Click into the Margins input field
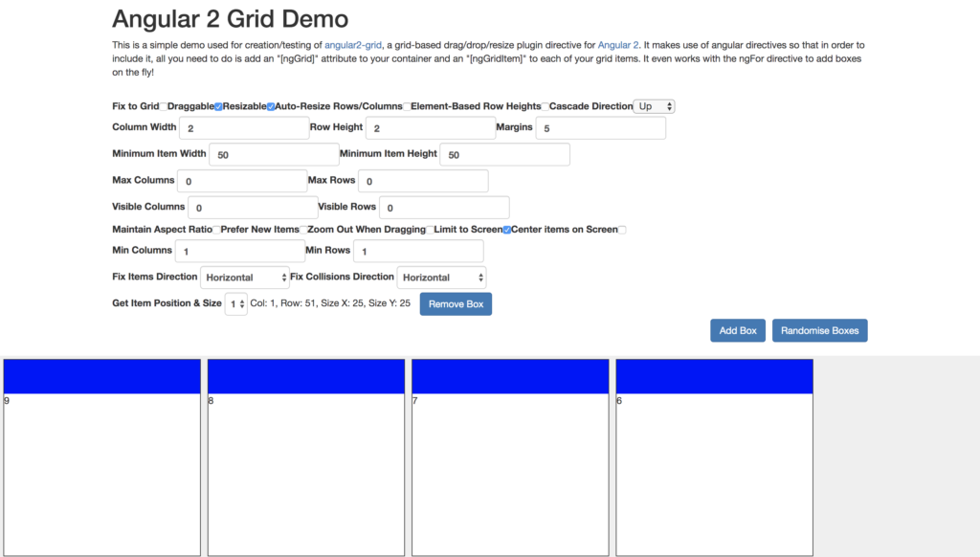The width and height of the screenshot is (980, 557). point(600,128)
